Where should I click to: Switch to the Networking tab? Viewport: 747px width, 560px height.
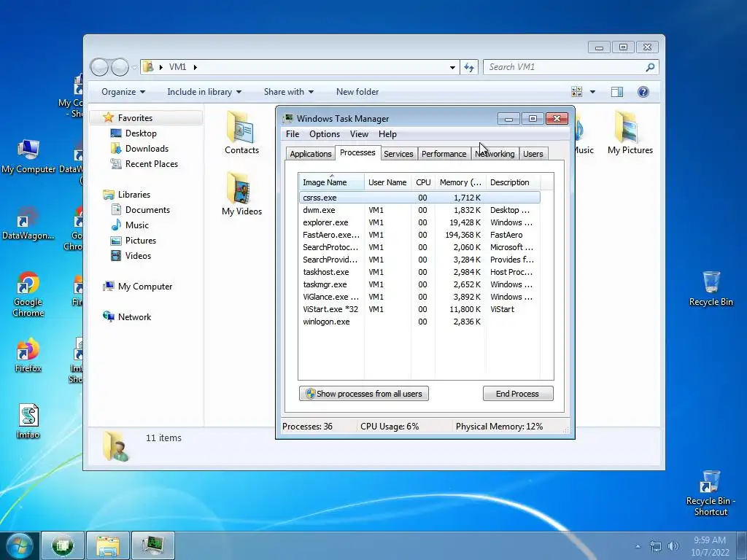(495, 154)
